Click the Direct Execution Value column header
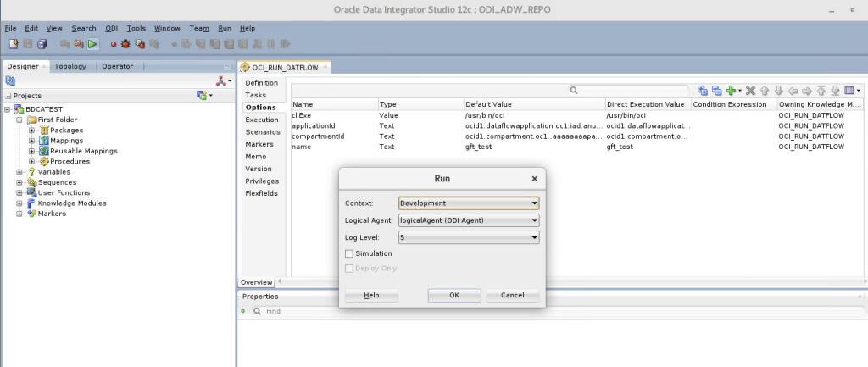Viewport: 868px width, 367px height. click(648, 104)
